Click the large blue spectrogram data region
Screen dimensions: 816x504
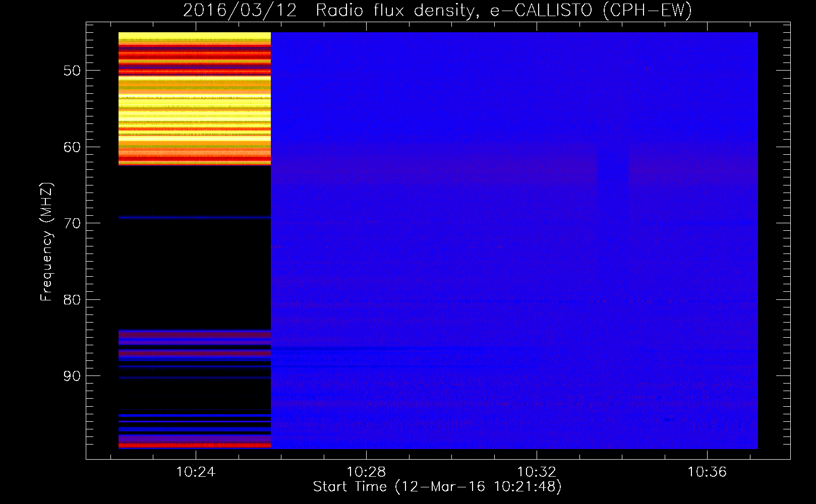pyautogui.click(x=514, y=240)
